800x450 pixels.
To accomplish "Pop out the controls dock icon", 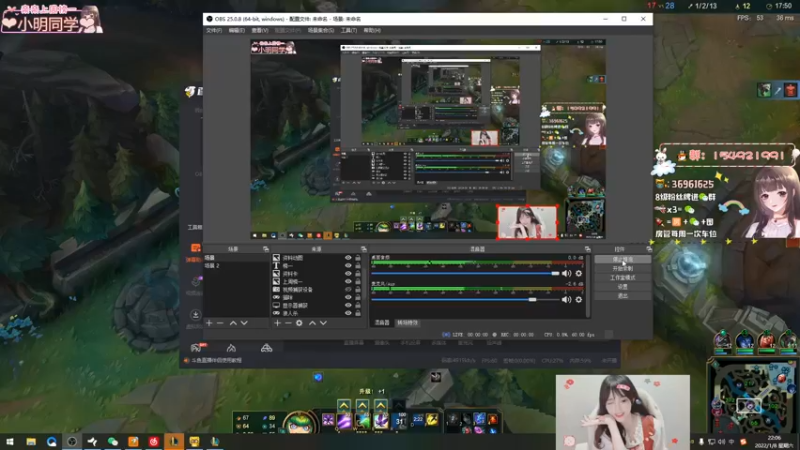I will [x=649, y=249].
